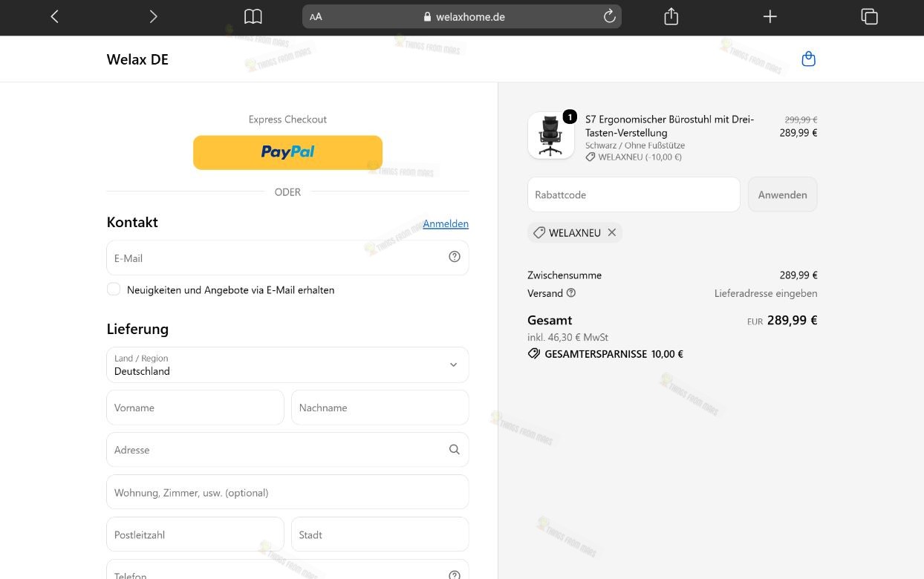This screenshot has width=924, height=579.
Task: Click the welaxhome.de address bar
Action: (x=462, y=16)
